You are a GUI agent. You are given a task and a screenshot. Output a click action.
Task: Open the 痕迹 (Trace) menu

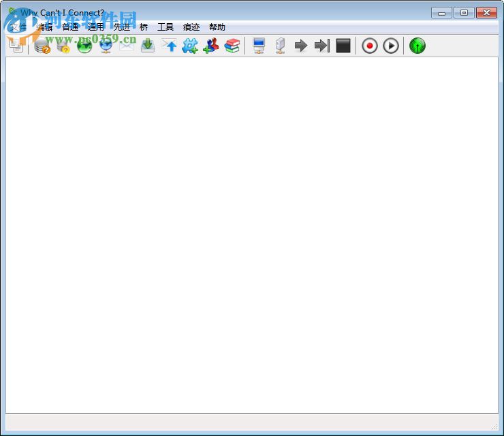191,27
